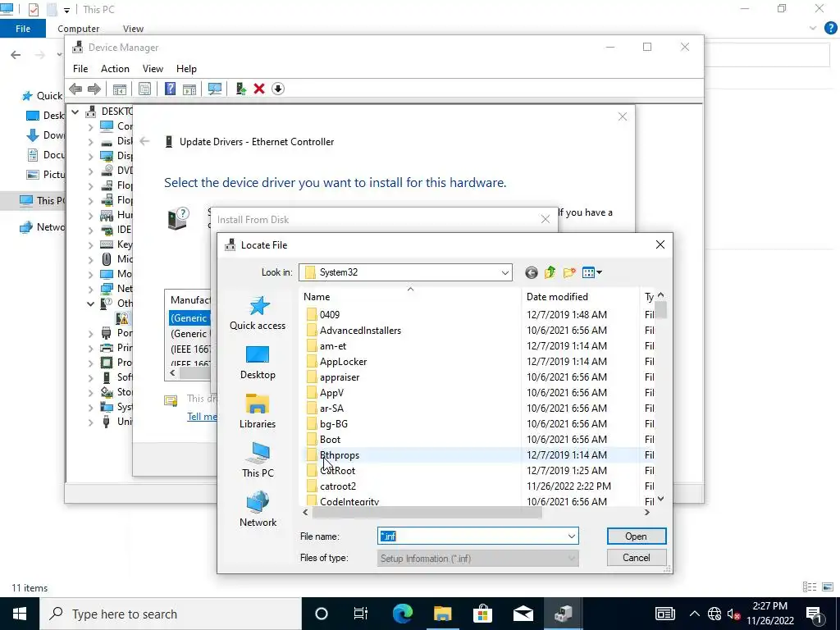Screen dimensions: 840x630
Task: Click the blue File tab in This PC
Action: click(x=22, y=29)
